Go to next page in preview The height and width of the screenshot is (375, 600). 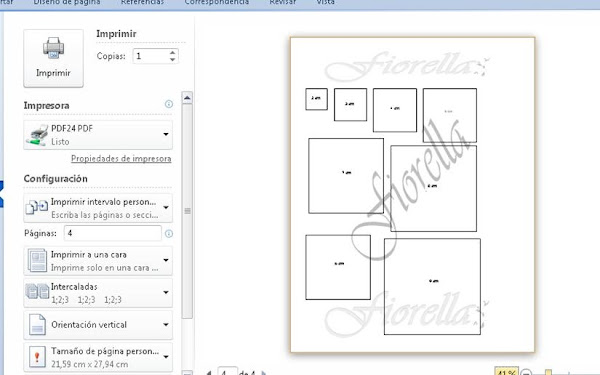pyautogui.click(x=263, y=372)
